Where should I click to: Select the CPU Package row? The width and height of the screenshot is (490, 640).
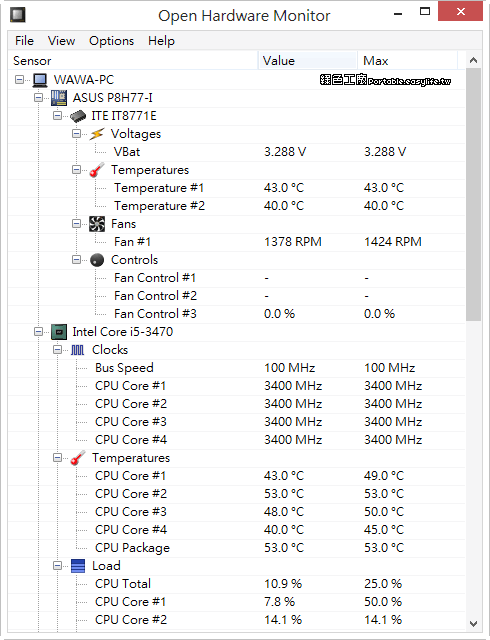tap(237, 548)
